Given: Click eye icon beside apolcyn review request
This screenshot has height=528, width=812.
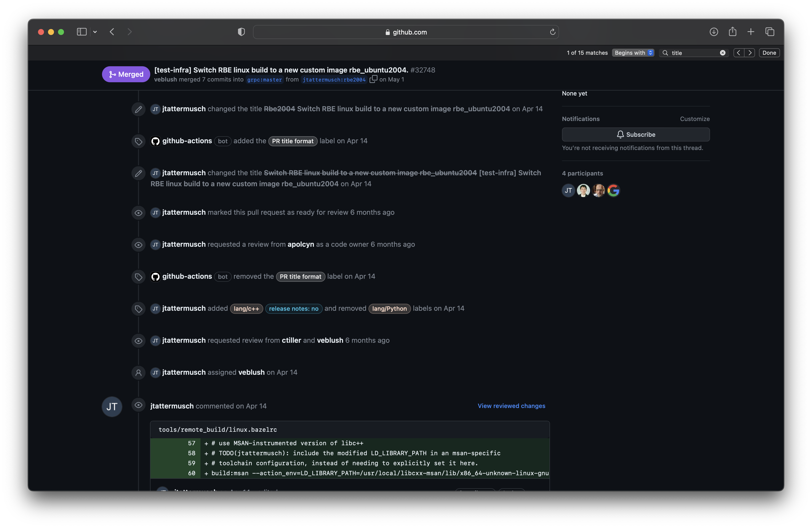Looking at the screenshot, I should (x=138, y=245).
